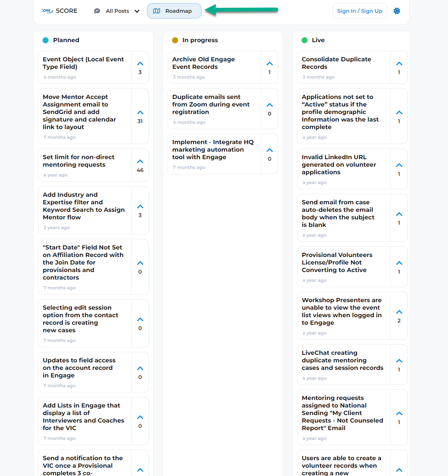448x476 pixels.
Task: Open the Add Industry and Expertise filter post
Action: (84, 206)
